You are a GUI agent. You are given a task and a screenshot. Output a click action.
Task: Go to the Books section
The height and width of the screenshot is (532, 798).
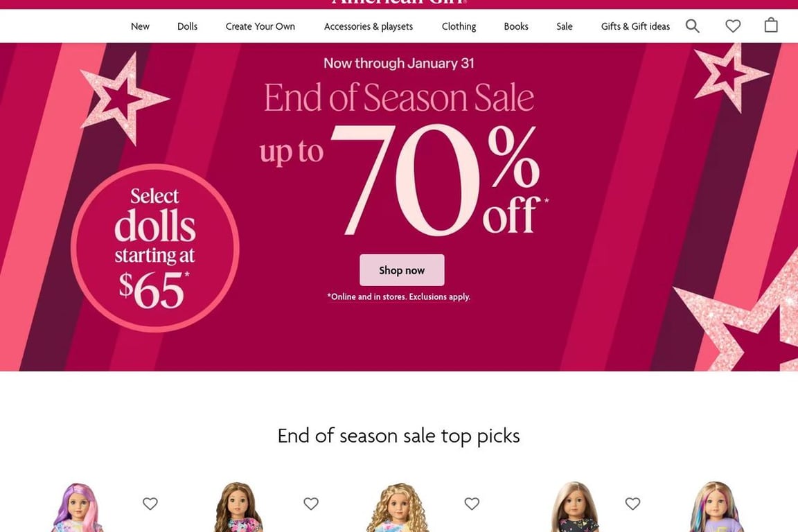516,26
